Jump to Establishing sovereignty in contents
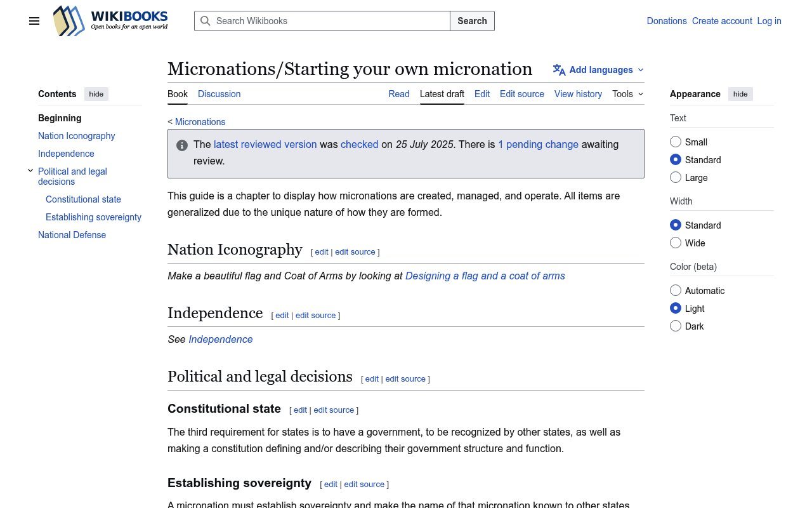812x508 pixels. [93, 217]
